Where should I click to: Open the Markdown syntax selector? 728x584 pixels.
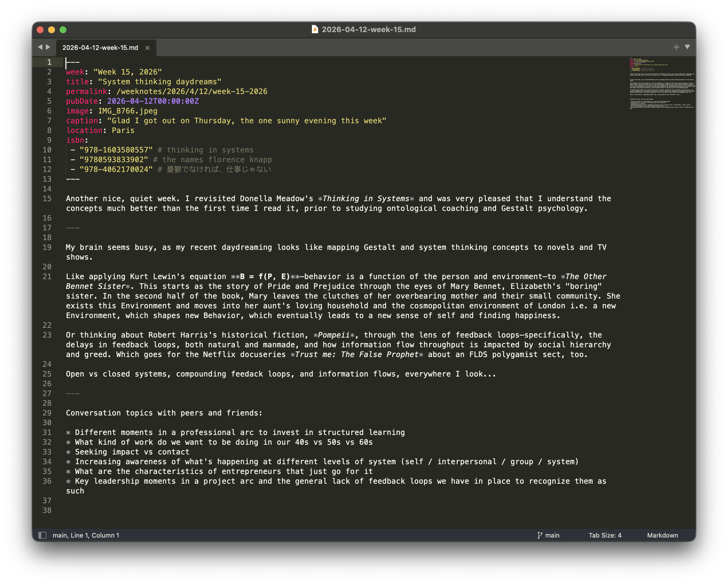[x=662, y=535]
